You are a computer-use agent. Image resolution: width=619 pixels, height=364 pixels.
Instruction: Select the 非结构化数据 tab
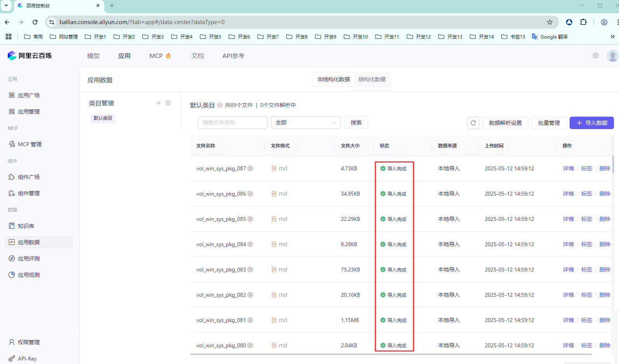pos(334,79)
